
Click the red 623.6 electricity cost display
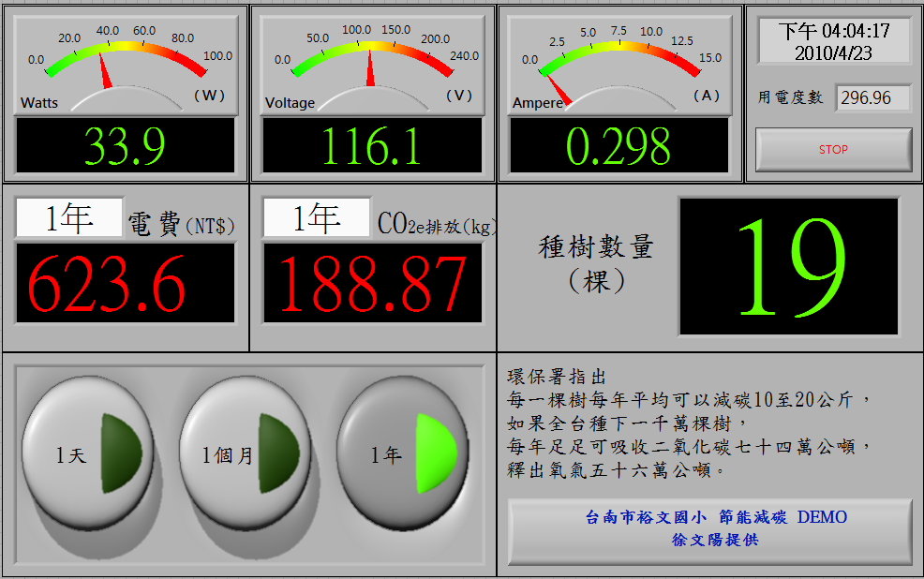[x=124, y=283]
